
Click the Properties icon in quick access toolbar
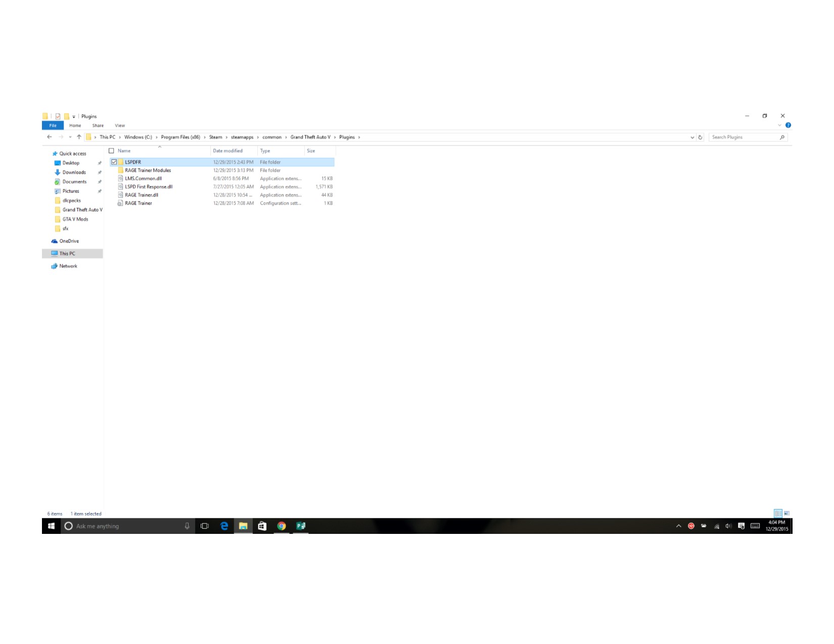click(x=58, y=116)
